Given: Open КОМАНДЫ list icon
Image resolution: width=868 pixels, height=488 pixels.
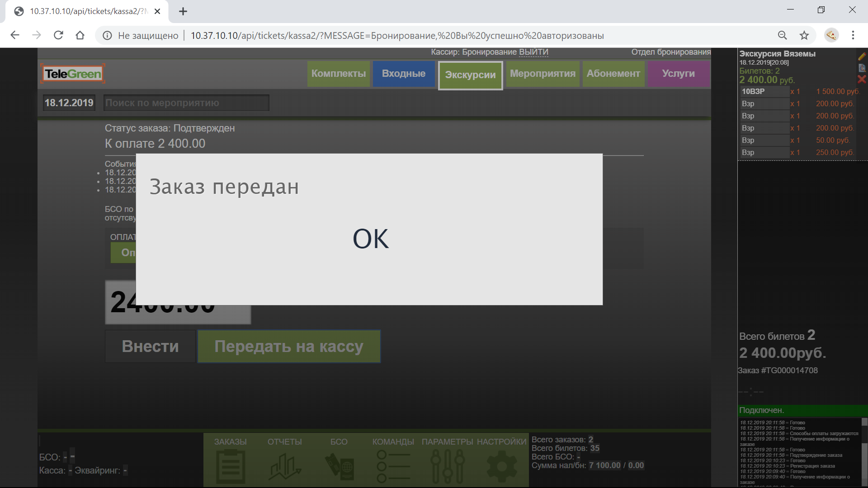Looking at the screenshot, I should tap(393, 465).
